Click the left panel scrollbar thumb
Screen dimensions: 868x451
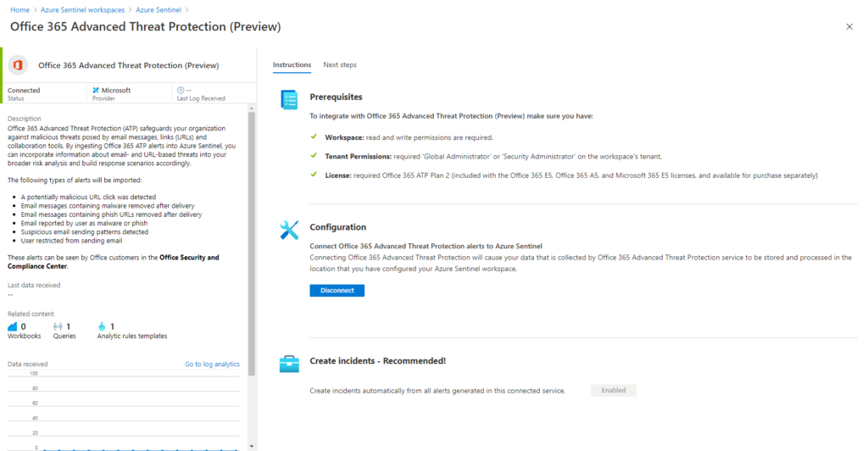pos(252,243)
